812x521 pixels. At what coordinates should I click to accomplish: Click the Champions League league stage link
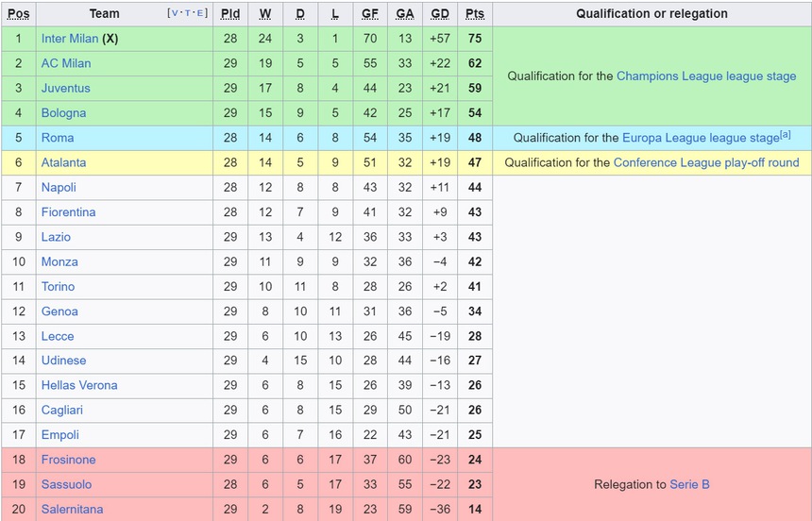pos(706,76)
